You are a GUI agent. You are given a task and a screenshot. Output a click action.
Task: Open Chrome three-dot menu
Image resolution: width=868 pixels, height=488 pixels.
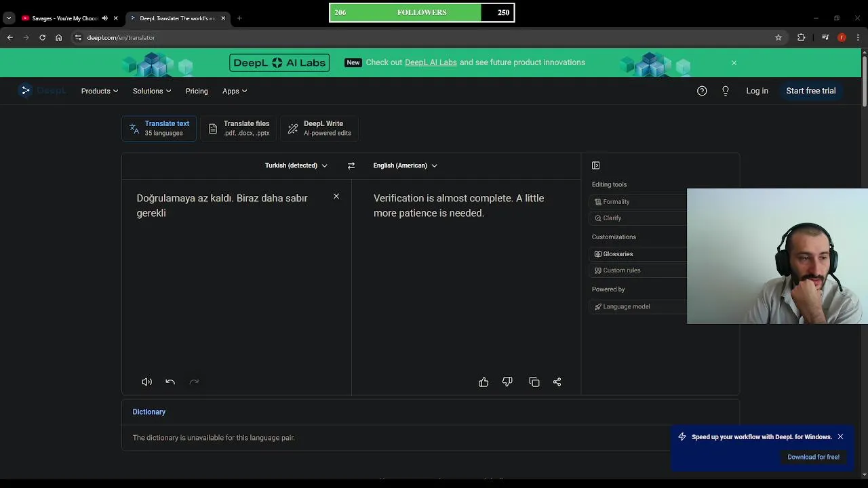tap(859, 37)
